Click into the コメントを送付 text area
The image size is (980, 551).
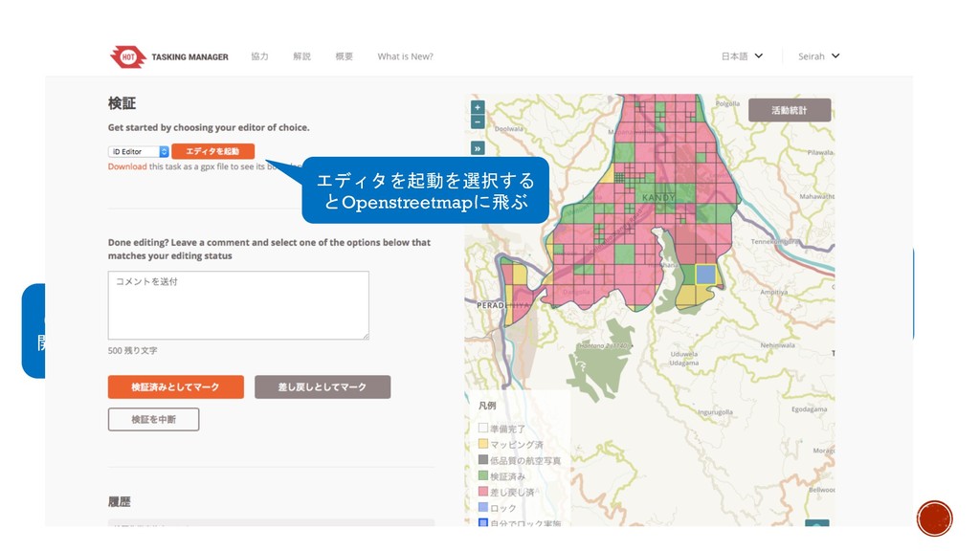click(238, 305)
